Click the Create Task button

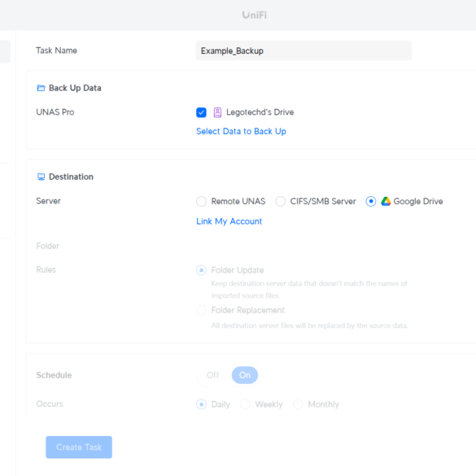(79, 448)
